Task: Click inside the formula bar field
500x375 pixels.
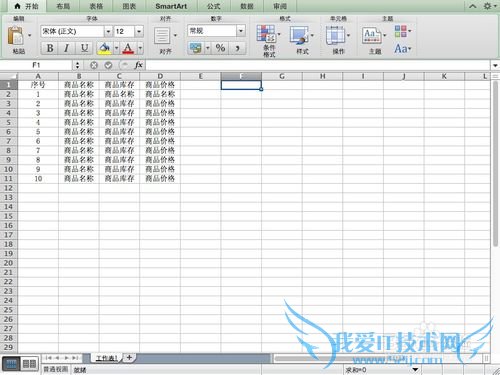Action: (318, 65)
